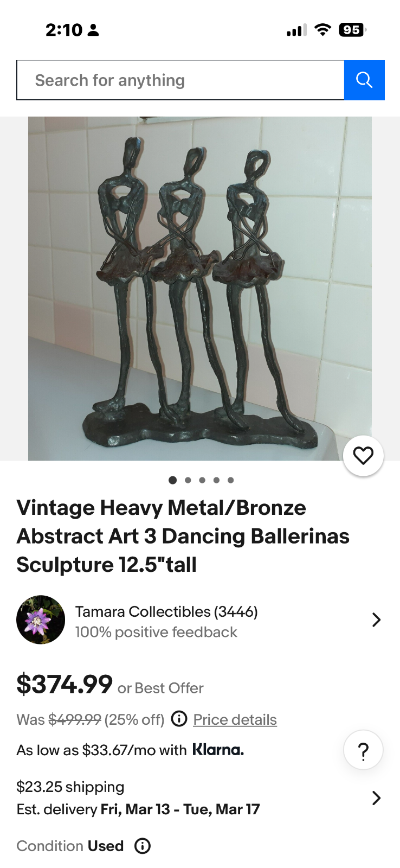Image resolution: width=400 pixels, height=868 pixels.
Task: Expand shipping details chevron
Action: click(x=376, y=797)
